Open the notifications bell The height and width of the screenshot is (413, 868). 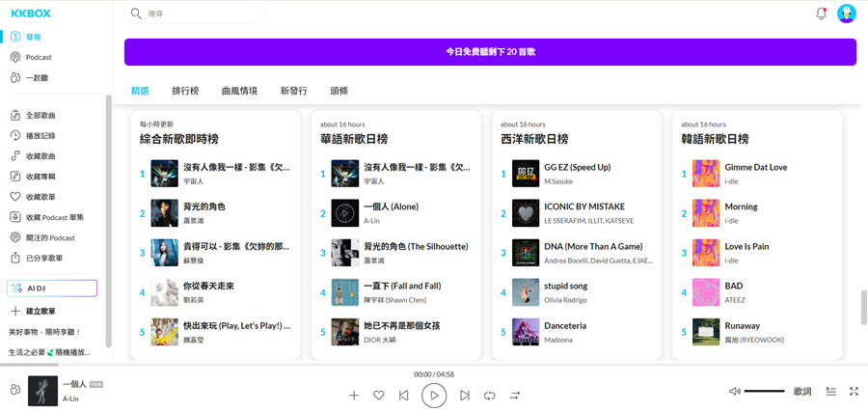pos(822,14)
